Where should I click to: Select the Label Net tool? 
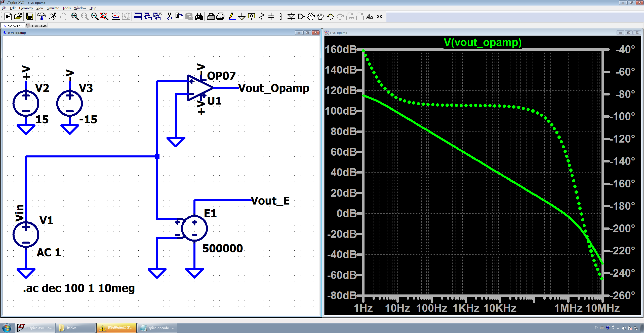[252, 17]
